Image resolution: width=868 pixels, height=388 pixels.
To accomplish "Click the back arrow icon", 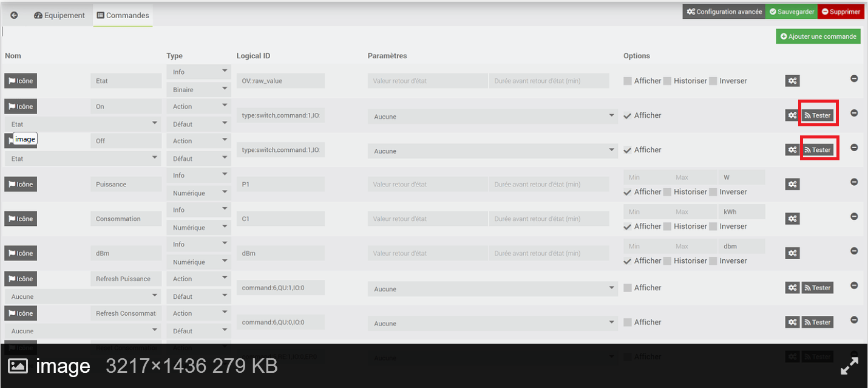I will [x=14, y=15].
